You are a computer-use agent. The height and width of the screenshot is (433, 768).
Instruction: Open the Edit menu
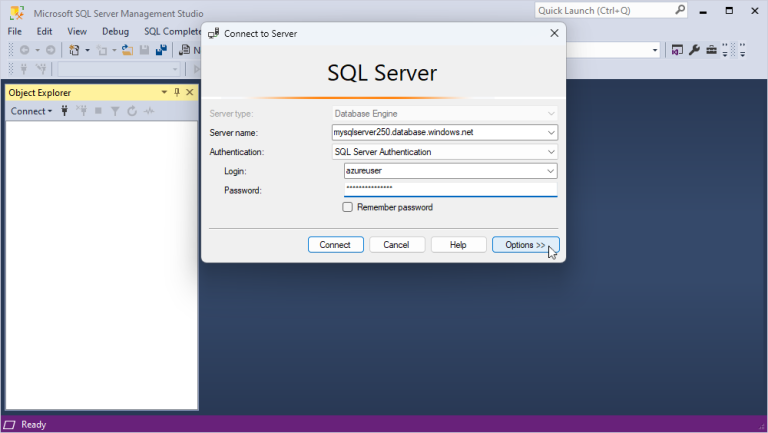point(44,31)
